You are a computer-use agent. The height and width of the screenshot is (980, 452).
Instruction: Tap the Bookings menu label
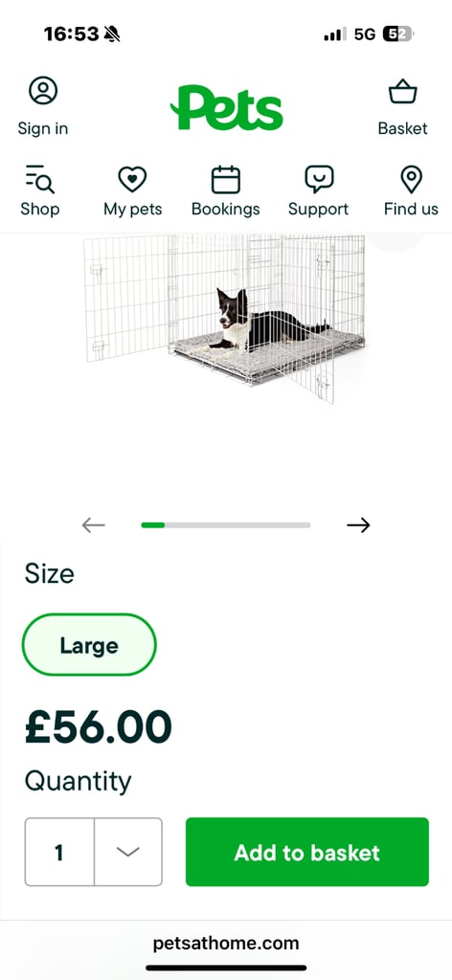click(226, 209)
